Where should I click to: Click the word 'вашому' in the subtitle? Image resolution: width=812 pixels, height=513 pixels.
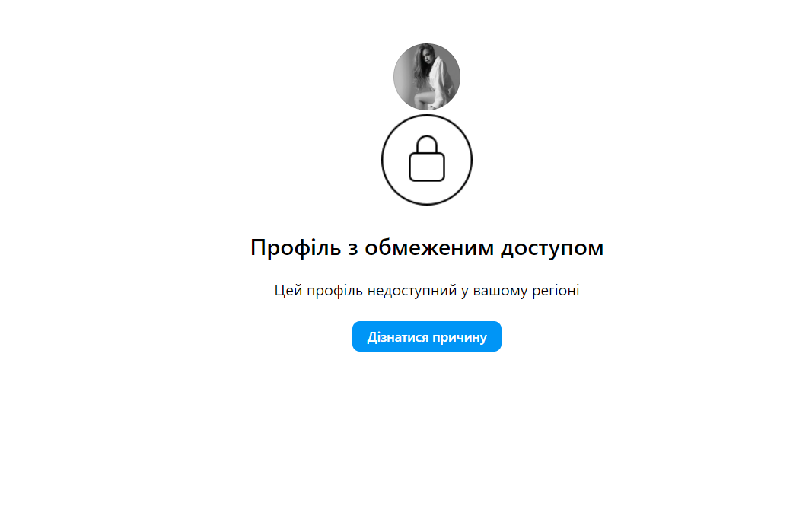coord(500,291)
